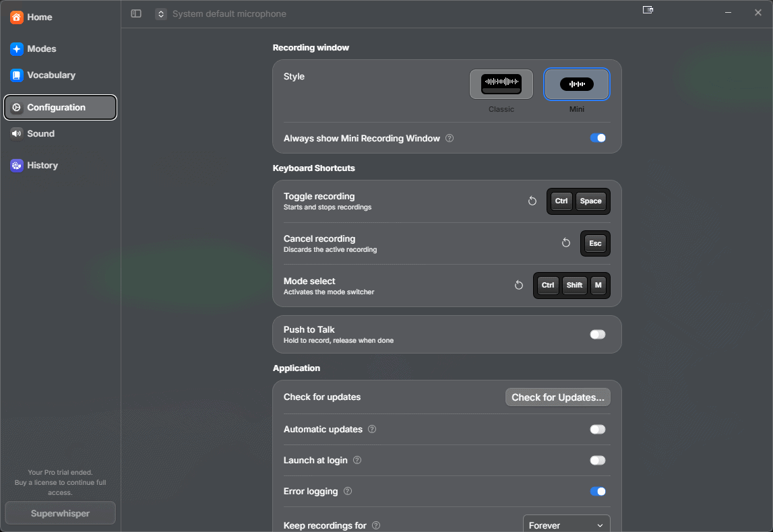Open the microphone selector chevron
The width and height of the screenshot is (773, 532).
pyautogui.click(x=161, y=13)
